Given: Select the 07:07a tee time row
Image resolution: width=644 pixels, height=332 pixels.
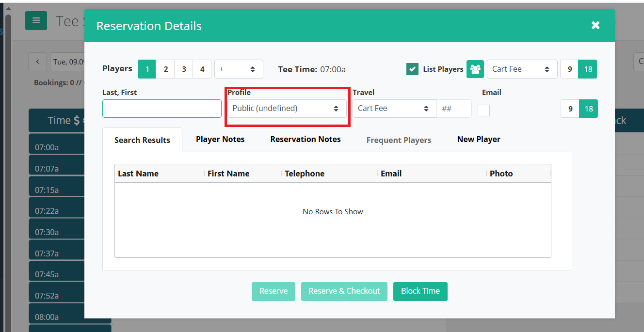Looking at the screenshot, I should coord(57,165).
